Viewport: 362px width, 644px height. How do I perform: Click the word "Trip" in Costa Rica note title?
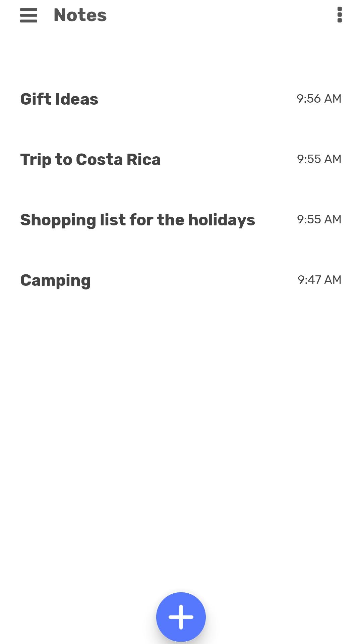(x=36, y=160)
